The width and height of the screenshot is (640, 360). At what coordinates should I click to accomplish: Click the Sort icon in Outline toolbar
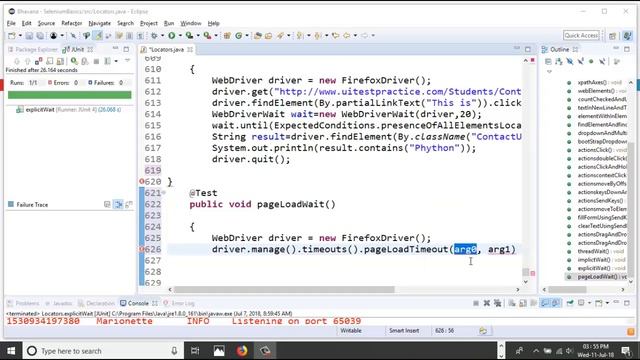tap(559, 62)
